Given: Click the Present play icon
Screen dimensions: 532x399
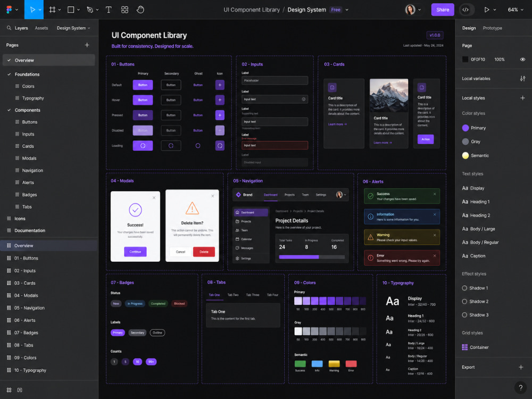Looking at the screenshot, I should coord(487,10).
